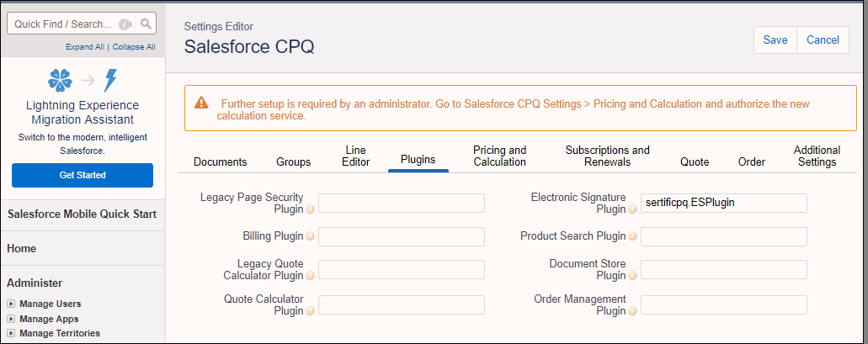
Task: Click the Lightning bolt icon in Migration Assistant
Action: point(111,80)
